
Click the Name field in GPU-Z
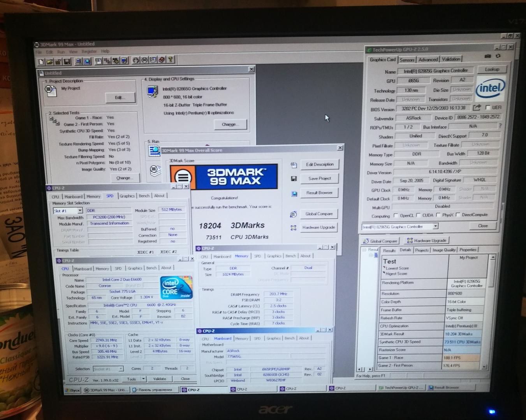pos(435,71)
